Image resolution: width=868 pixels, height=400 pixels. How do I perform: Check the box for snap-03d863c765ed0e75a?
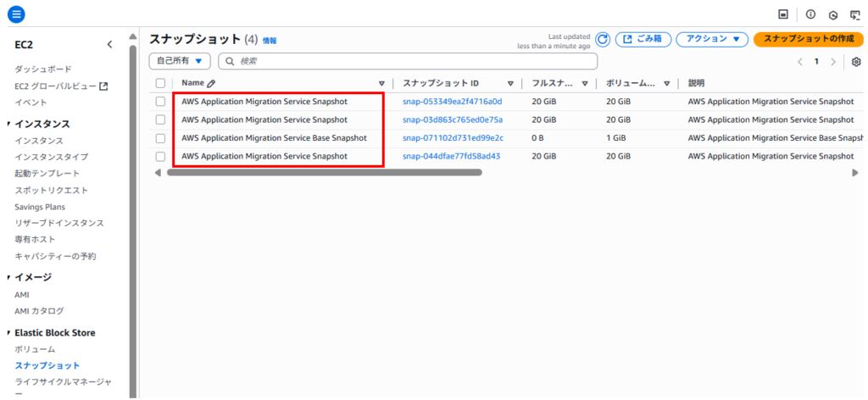pyautogui.click(x=160, y=119)
